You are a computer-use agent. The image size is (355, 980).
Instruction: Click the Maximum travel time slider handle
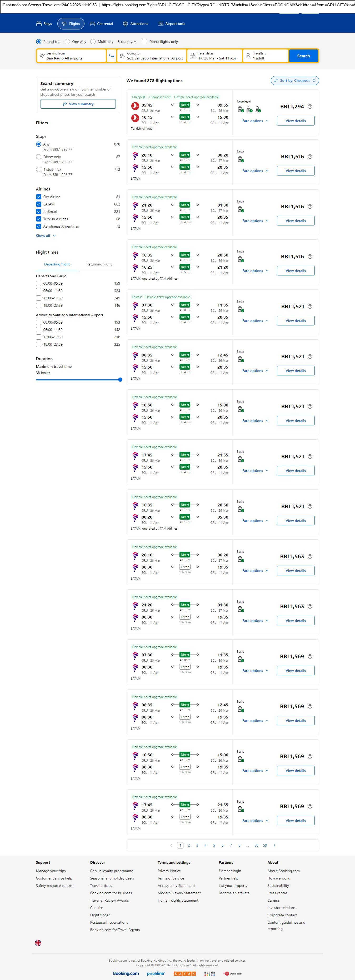(120, 380)
